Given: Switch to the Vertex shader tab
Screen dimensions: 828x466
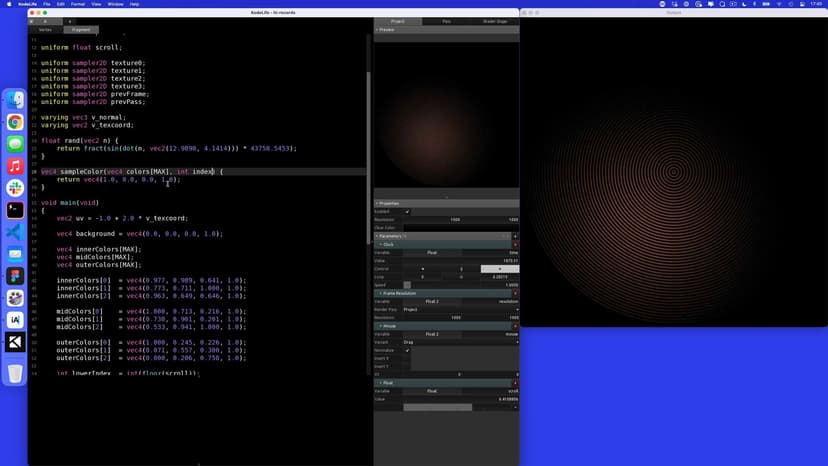Looking at the screenshot, I should tap(45, 29).
